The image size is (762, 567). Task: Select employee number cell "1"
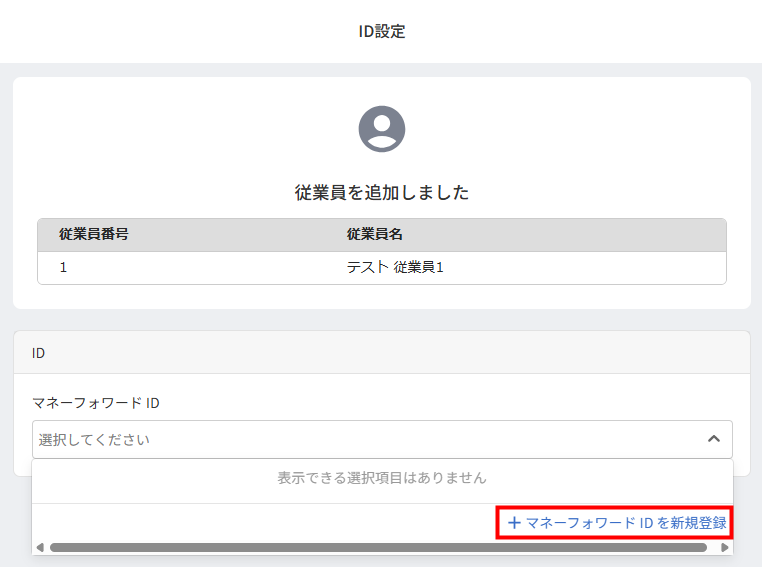click(x=63, y=267)
